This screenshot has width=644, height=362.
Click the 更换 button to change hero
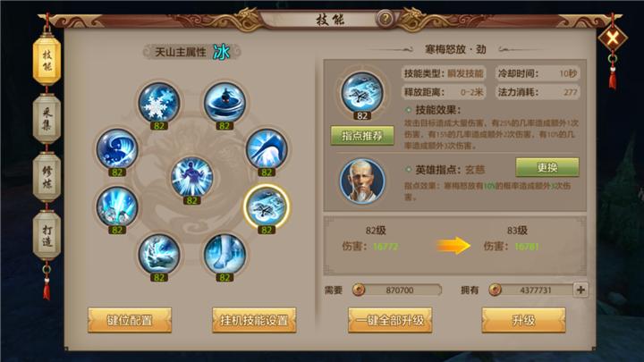coord(547,167)
